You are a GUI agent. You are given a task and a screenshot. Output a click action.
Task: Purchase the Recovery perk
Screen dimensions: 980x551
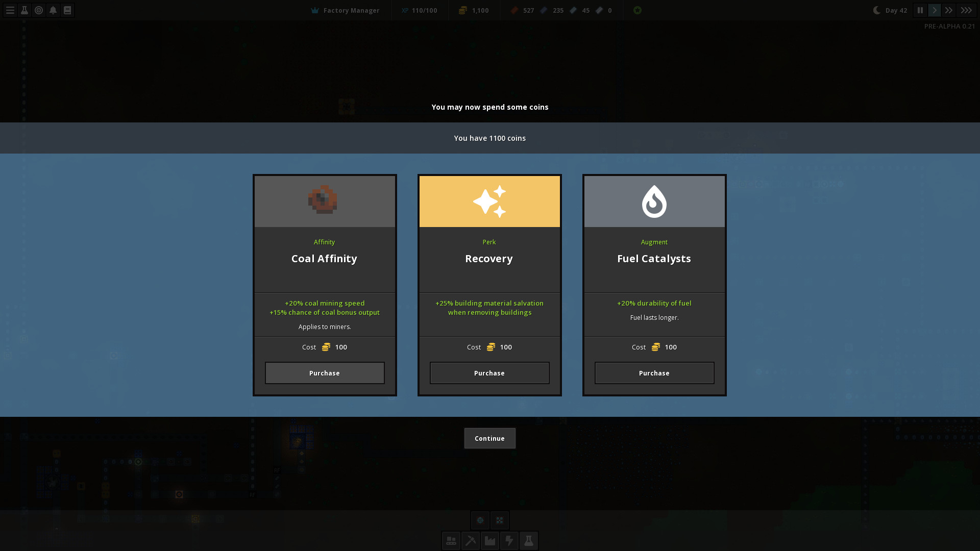coord(489,373)
